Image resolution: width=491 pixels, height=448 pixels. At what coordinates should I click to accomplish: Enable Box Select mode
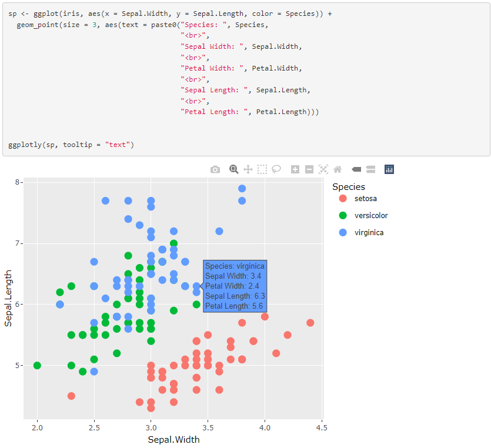[x=262, y=169]
